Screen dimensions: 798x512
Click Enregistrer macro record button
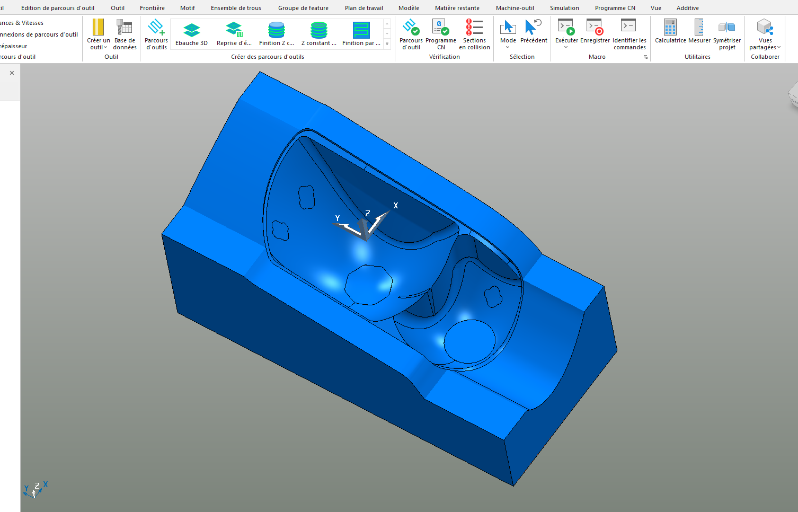click(595, 33)
